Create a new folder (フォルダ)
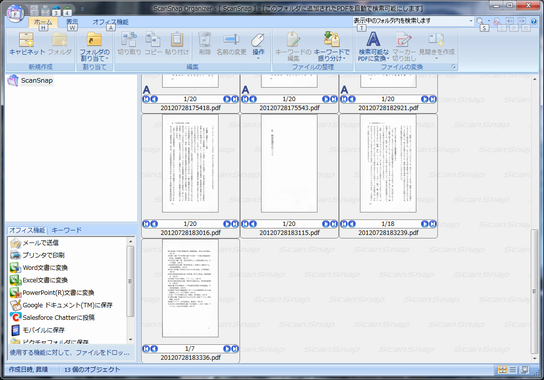 tap(59, 44)
